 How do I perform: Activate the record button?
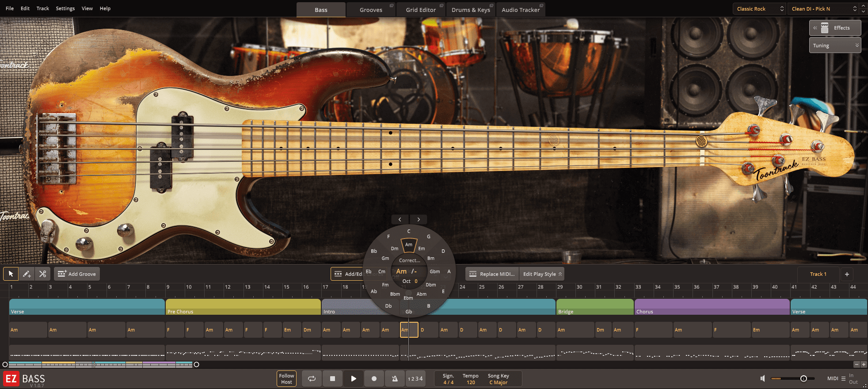[x=374, y=378]
